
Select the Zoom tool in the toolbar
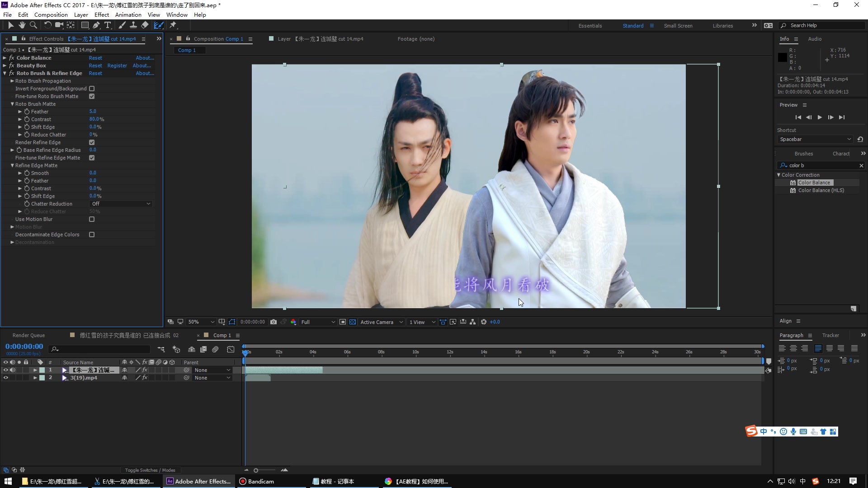click(x=33, y=25)
